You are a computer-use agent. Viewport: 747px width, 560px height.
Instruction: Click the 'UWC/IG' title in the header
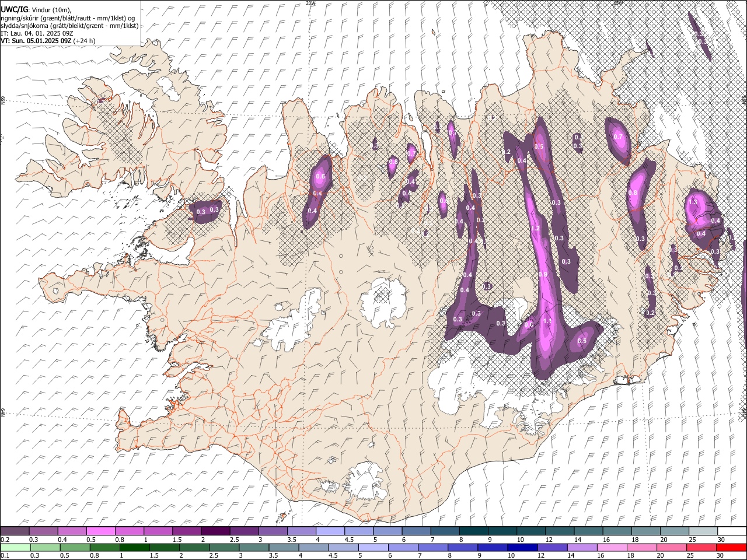tap(14, 9)
